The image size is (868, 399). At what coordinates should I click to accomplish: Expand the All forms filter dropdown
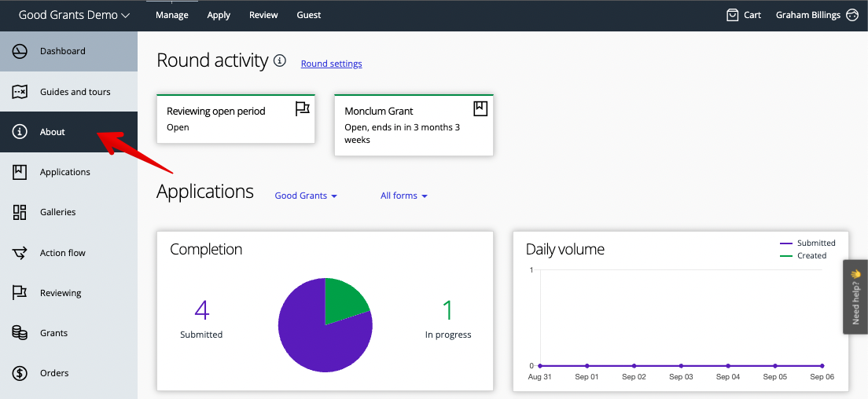pos(404,196)
